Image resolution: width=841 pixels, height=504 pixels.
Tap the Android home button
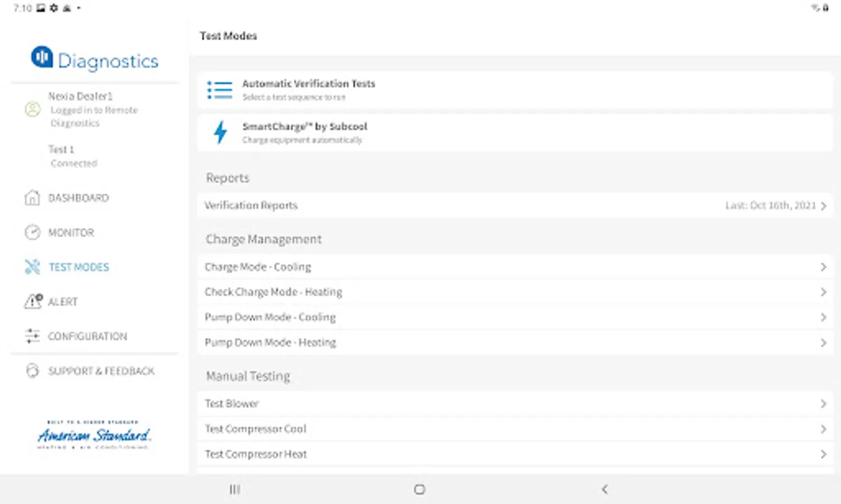click(420, 489)
